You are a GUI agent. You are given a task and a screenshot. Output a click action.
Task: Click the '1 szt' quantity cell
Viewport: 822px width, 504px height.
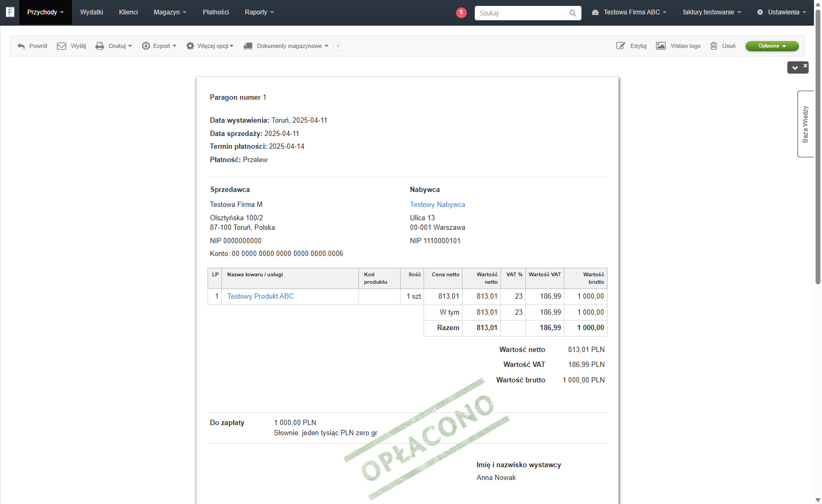(412, 297)
